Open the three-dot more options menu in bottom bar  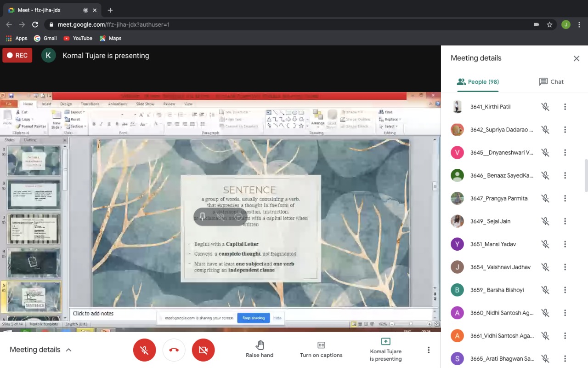[x=428, y=350]
